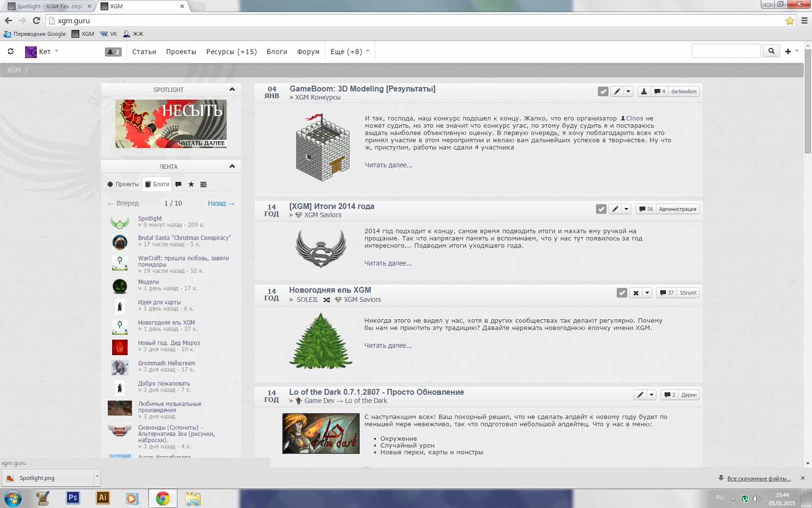Open the Ресурсы (+15) menu item
812x508 pixels.
pos(232,52)
